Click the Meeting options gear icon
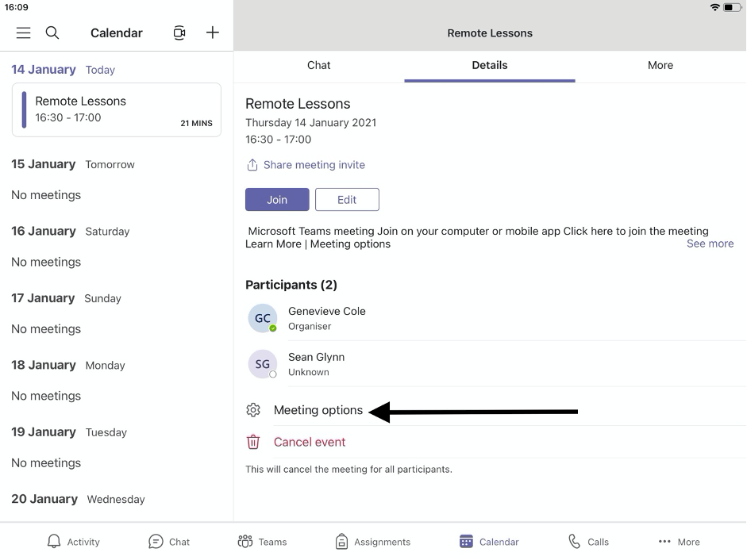The image size is (747, 560). pyautogui.click(x=253, y=410)
